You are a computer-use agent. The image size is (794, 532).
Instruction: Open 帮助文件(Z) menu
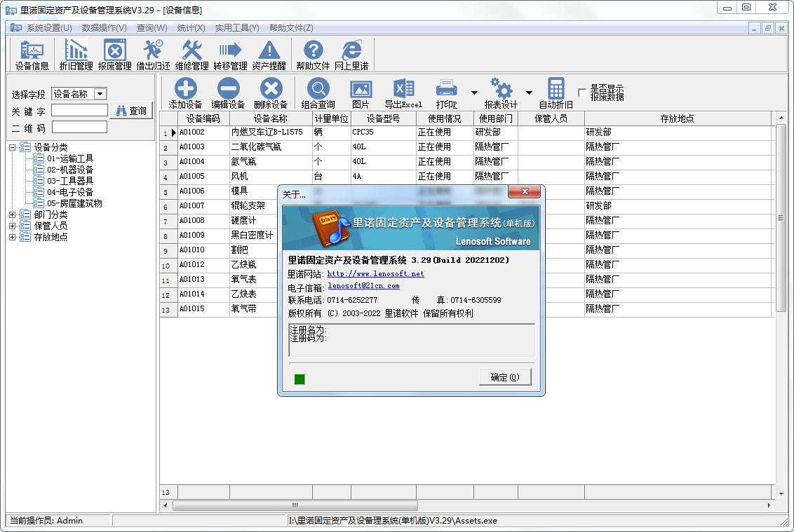[291, 28]
